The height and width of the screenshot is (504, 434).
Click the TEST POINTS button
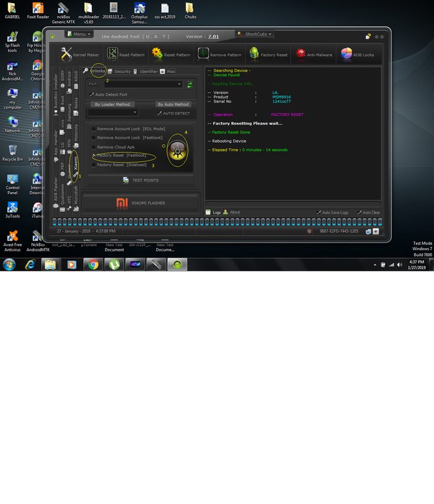[x=141, y=180]
